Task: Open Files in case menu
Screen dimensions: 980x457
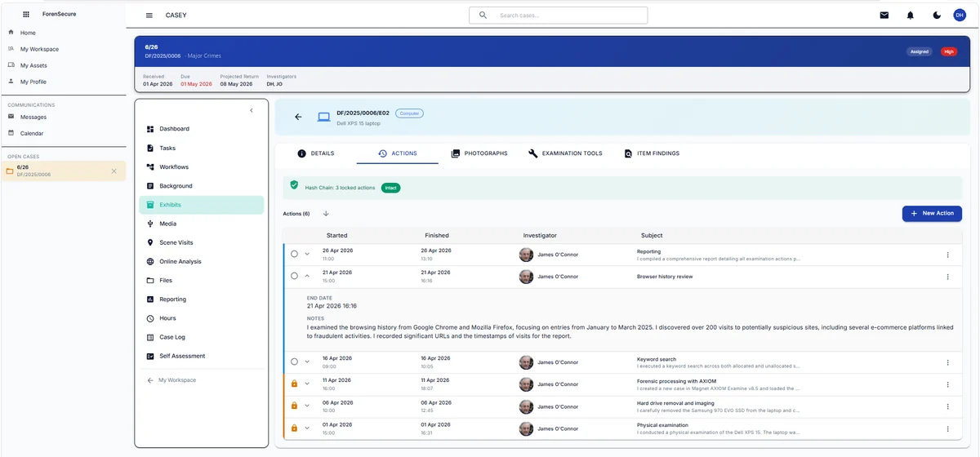Action: [x=202, y=280]
